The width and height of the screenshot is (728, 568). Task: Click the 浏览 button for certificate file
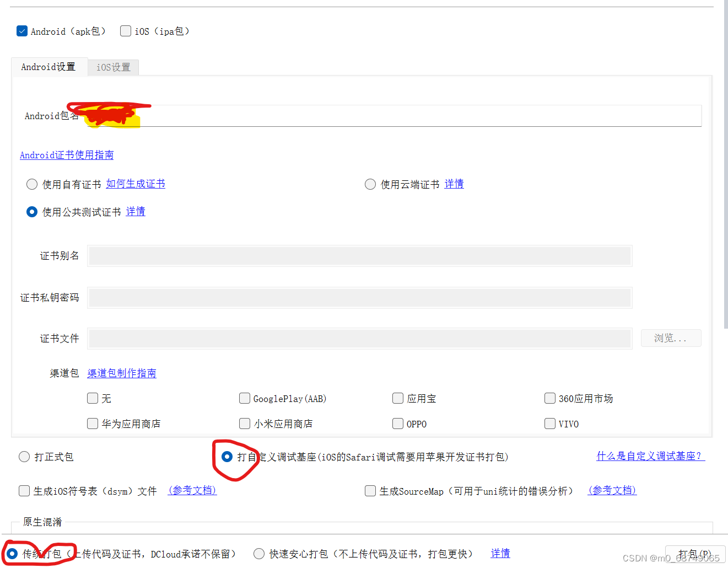[671, 337]
